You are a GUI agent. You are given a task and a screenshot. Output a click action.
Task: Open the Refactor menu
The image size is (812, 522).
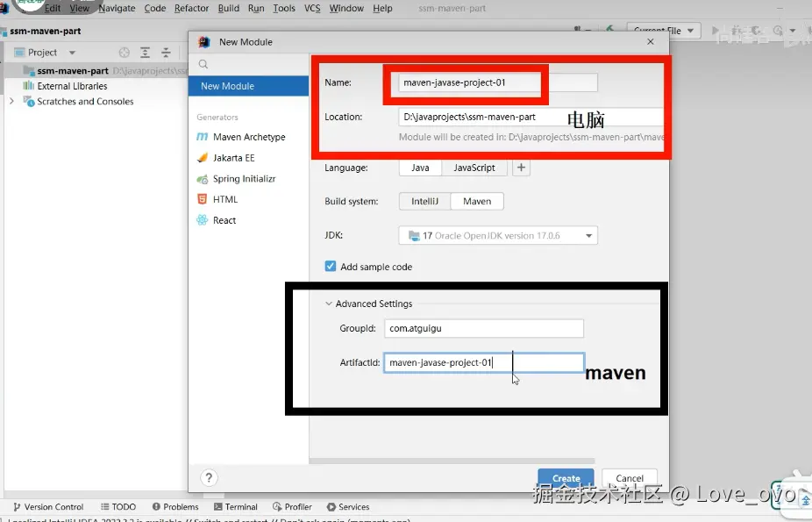[192, 8]
